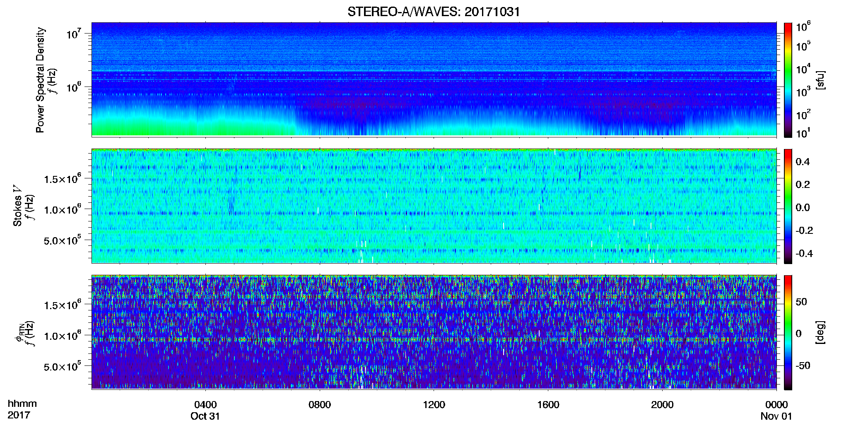Click the 1600 time axis label
Screen dimensions: 868x447
click(x=548, y=405)
